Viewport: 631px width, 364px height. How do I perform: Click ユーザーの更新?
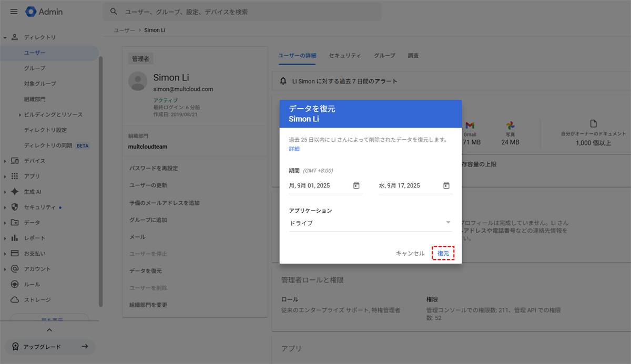coord(148,185)
